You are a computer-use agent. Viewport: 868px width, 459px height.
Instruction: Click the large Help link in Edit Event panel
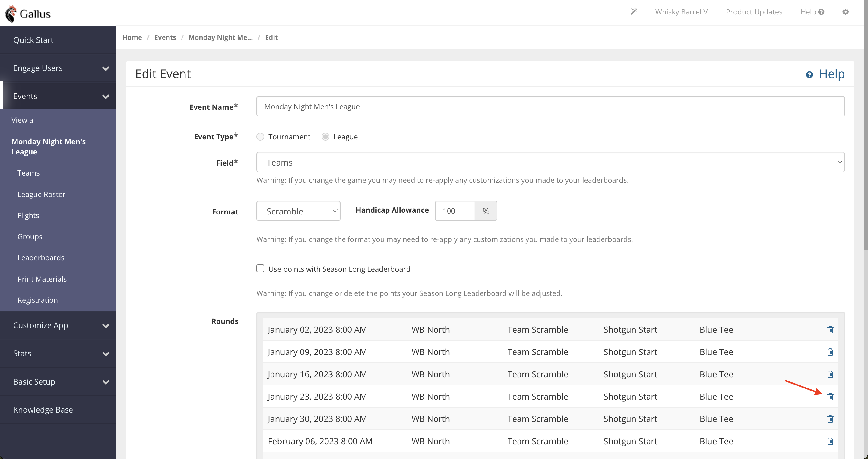click(x=832, y=74)
